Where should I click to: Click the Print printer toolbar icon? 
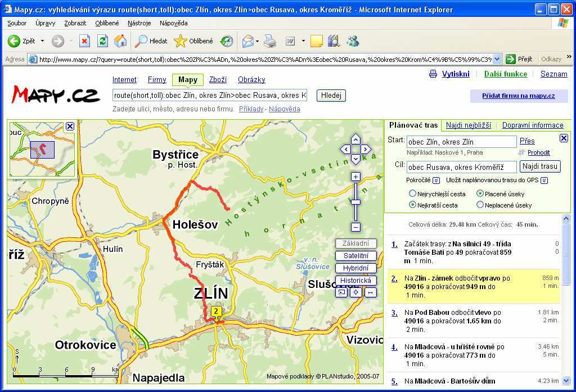click(x=271, y=41)
